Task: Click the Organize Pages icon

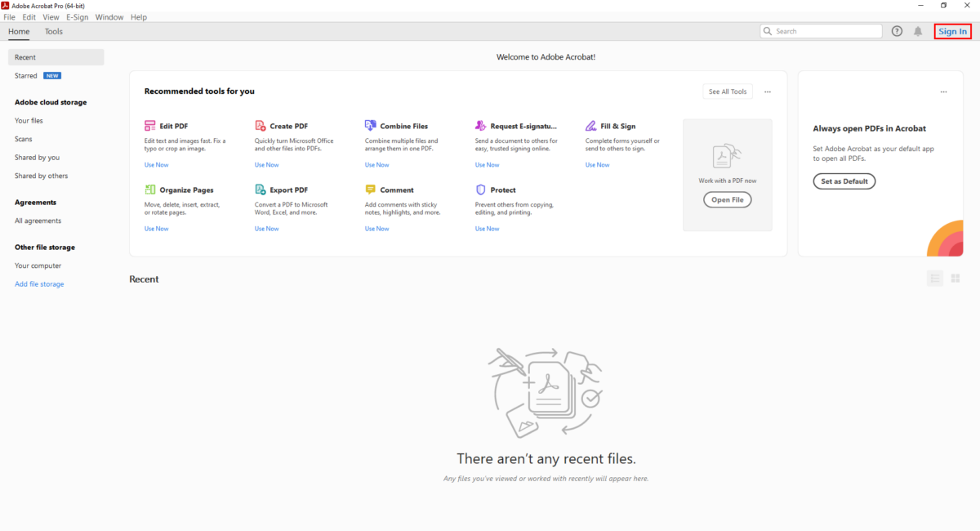Action: 150,189
